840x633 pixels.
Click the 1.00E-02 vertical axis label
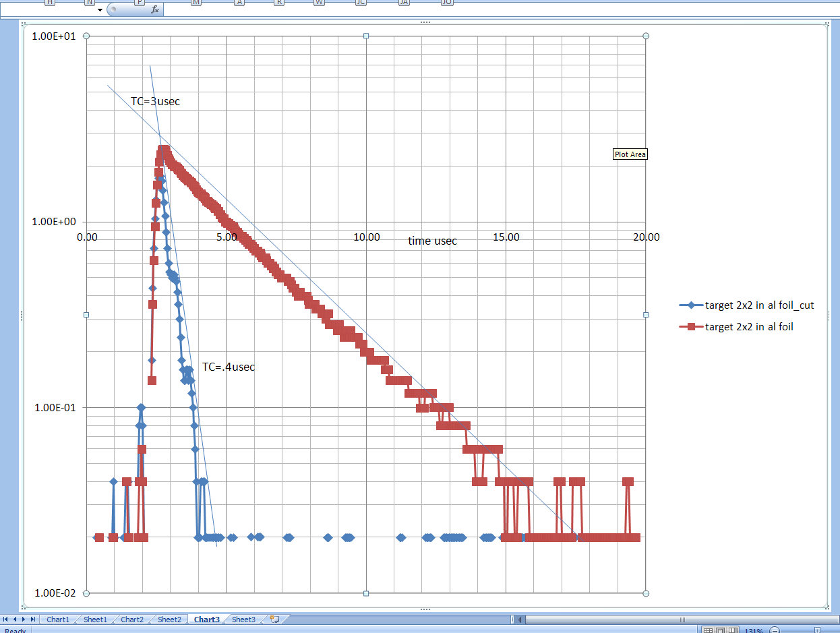click(53, 593)
